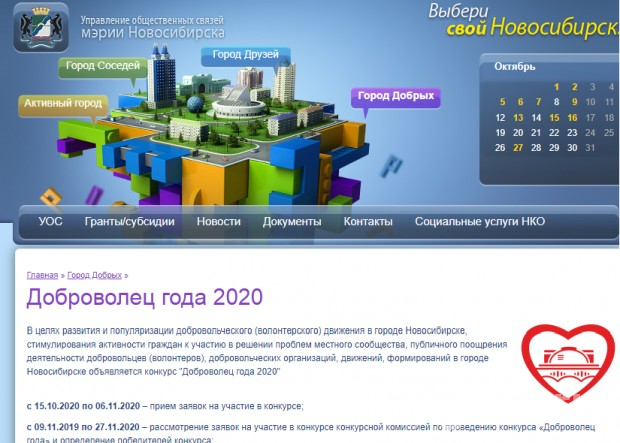Screen dimensions: 620x443
Task: Click the Novosibirsk coat of arms logo
Action: click(x=40, y=27)
